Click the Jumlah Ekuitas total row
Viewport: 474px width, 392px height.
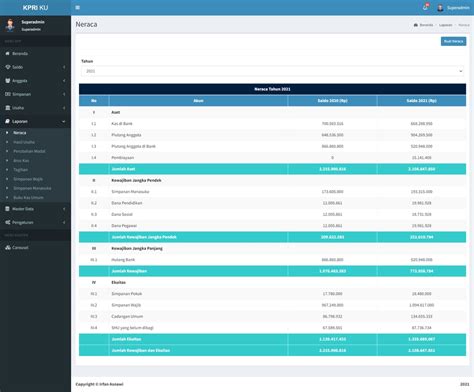(272, 339)
